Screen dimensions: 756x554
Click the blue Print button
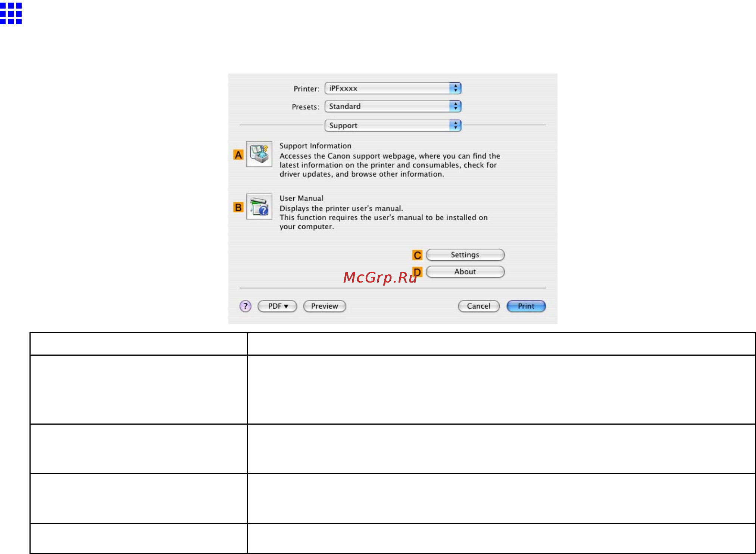point(526,306)
